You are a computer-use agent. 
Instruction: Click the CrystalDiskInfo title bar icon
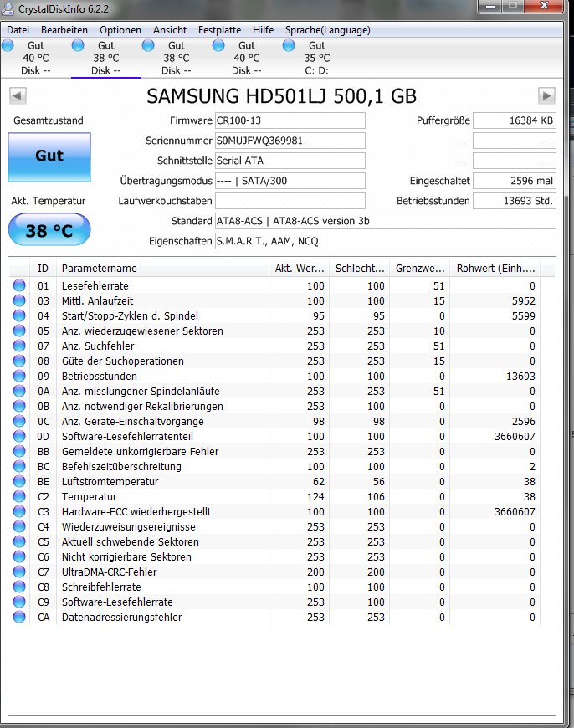pos(8,8)
